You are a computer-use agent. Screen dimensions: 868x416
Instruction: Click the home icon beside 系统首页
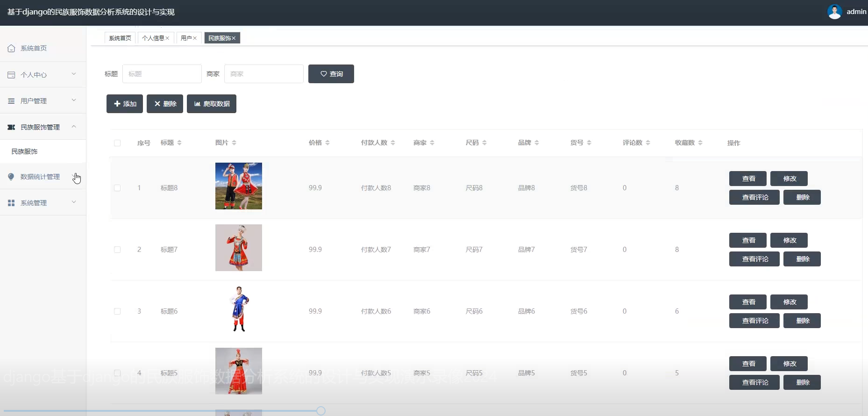coord(11,48)
